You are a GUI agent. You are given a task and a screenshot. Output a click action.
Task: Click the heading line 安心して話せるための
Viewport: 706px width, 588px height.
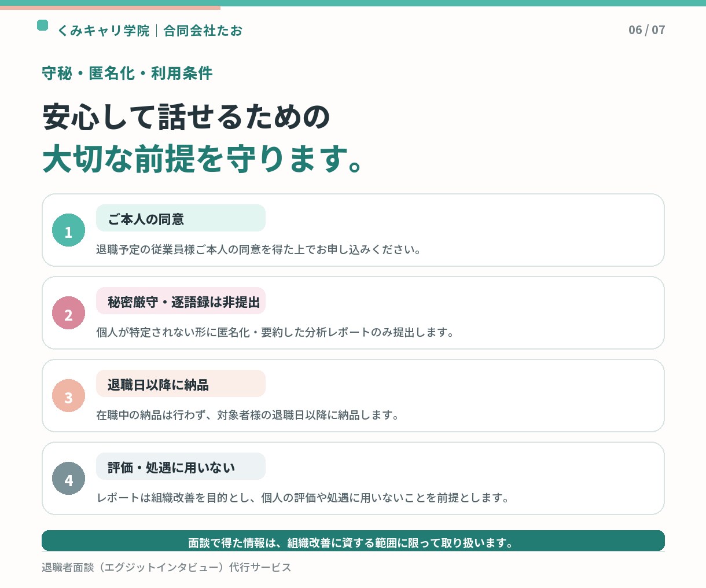pos(186,117)
